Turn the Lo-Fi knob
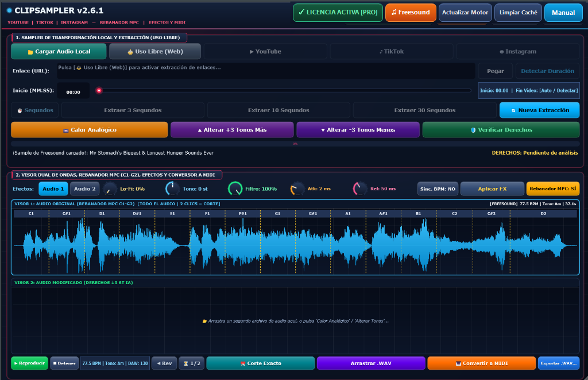 click(110, 189)
